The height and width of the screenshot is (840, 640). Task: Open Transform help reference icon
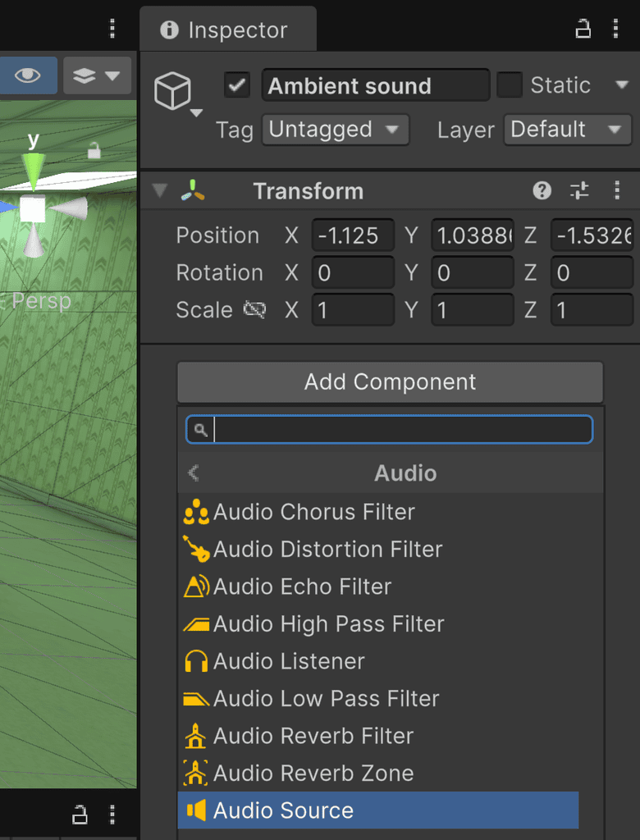point(542,190)
